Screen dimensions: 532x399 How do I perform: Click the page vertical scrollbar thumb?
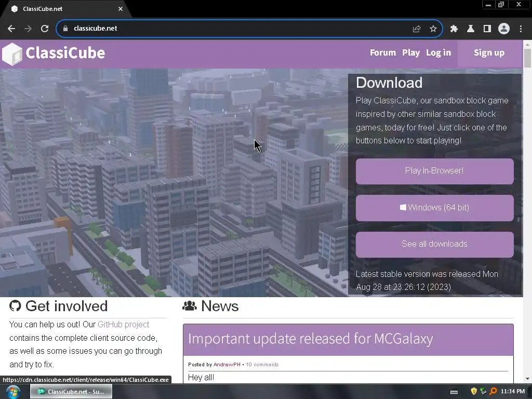point(527,58)
